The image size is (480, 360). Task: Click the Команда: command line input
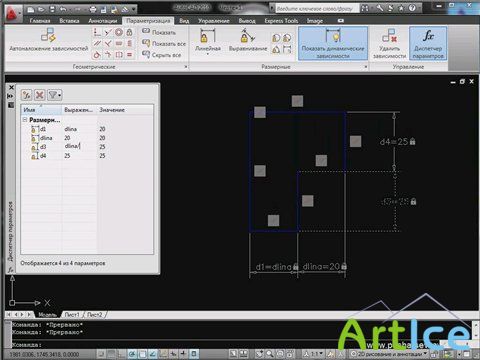[x=240, y=345]
